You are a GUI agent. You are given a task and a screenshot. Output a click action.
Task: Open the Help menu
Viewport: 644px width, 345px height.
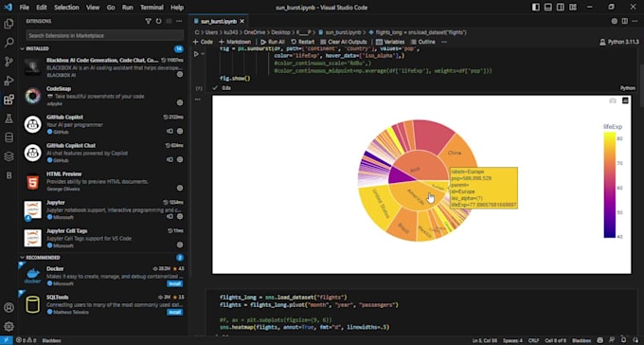(x=177, y=8)
